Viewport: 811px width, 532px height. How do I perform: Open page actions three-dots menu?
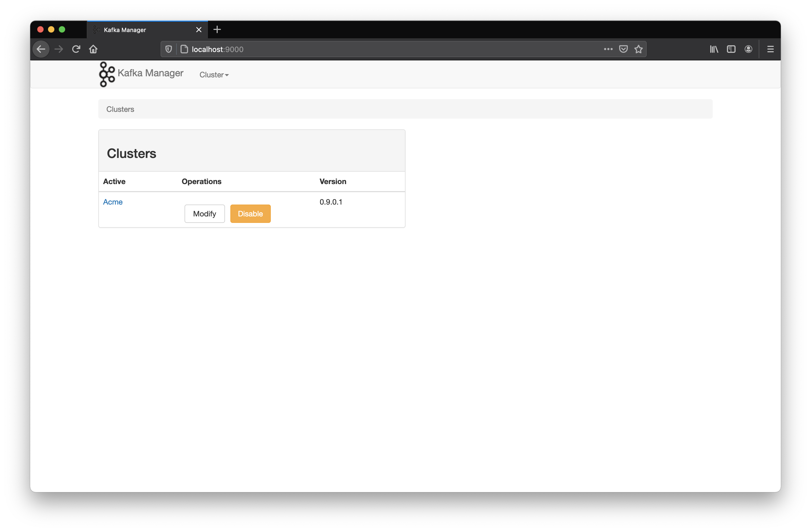click(x=608, y=49)
